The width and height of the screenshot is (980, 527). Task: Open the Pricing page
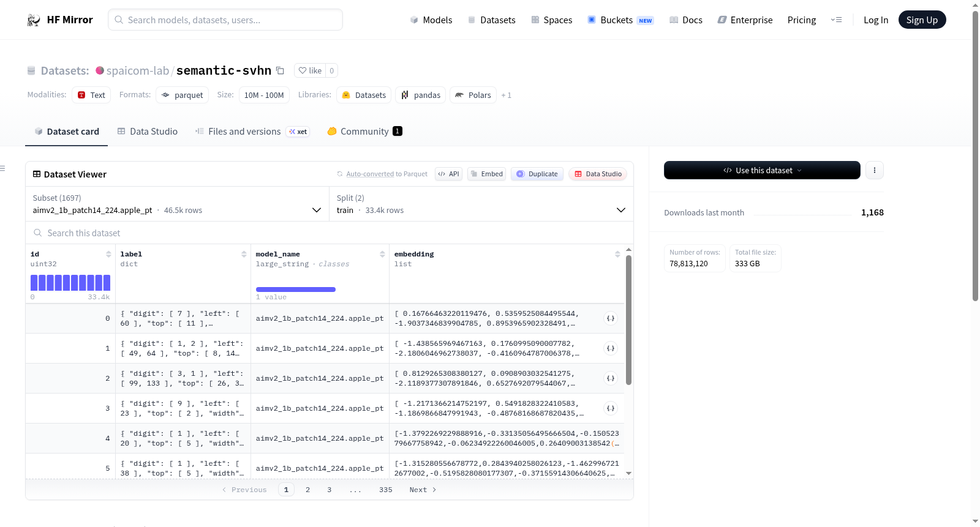point(802,20)
